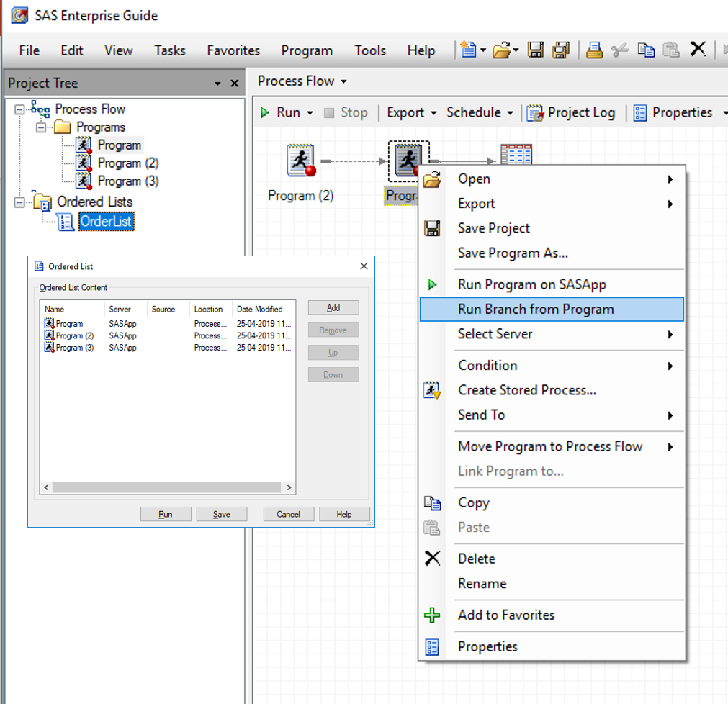The width and height of the screenshot is (728, 704).
Task: Open the Condition submenu
Action: (552, 365)
